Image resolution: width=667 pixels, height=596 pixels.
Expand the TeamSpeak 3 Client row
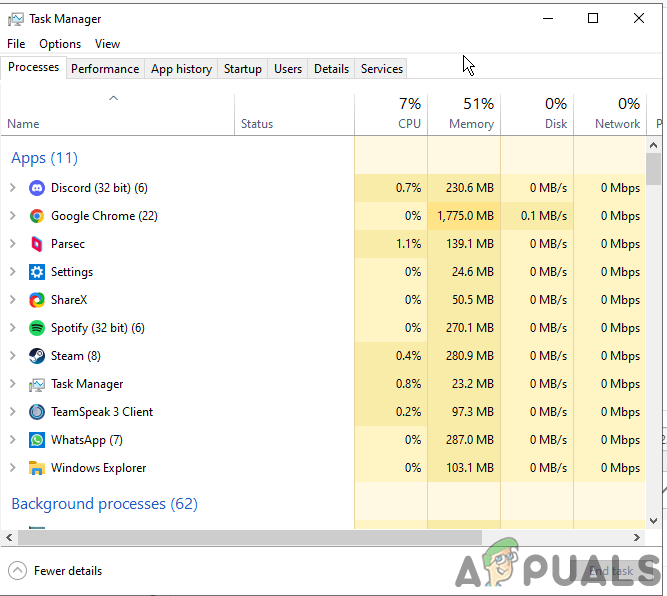[x=13, y=412]
